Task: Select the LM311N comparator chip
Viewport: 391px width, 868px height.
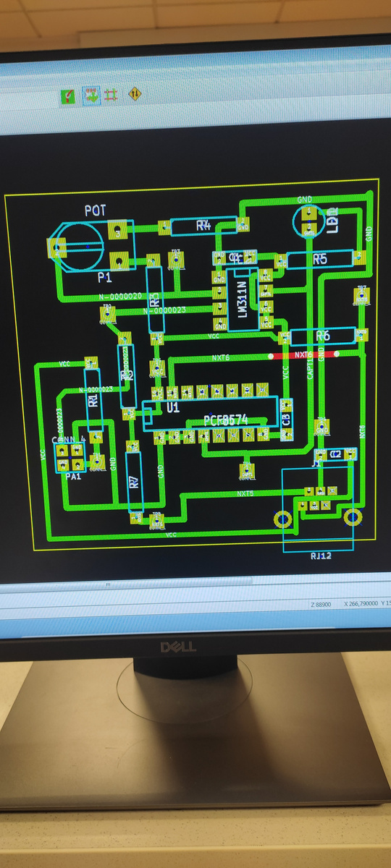Action: [x=242, y=299]
